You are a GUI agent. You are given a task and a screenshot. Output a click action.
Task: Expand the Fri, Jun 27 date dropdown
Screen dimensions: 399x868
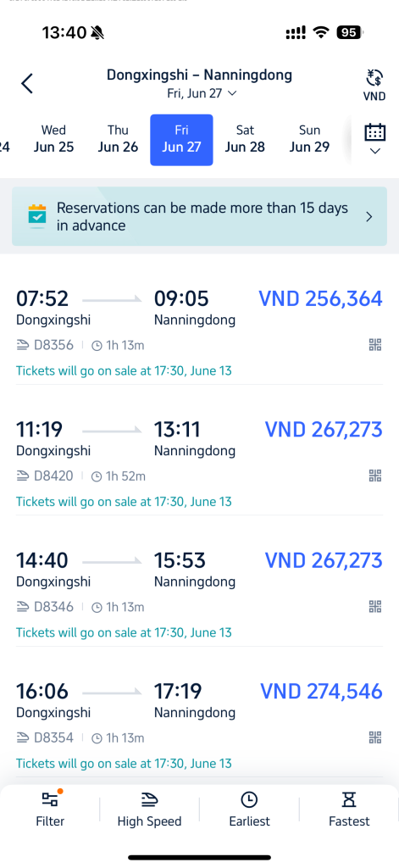point(202,93)
